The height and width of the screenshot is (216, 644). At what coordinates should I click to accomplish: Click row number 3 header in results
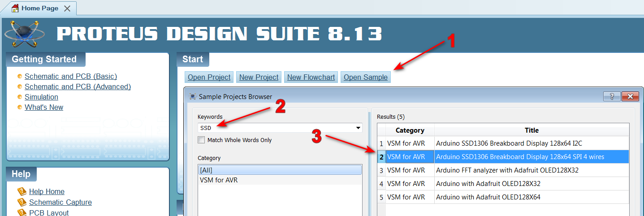click(x=381, y=170)
